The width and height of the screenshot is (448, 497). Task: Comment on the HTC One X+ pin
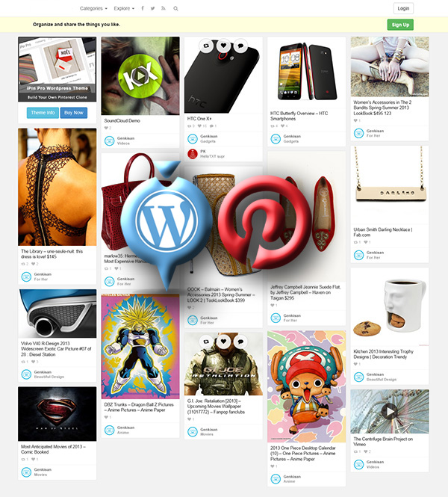point(240,46)
